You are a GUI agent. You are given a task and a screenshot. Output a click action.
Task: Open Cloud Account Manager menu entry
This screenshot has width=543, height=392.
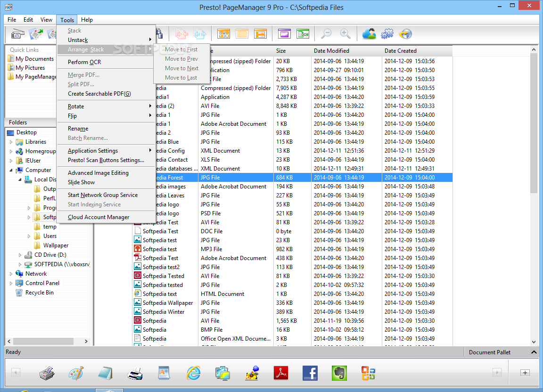click(106, 217)
